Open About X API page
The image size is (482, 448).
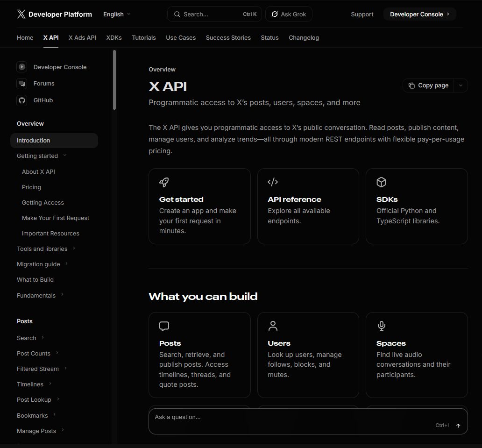(x=38, y=171)
